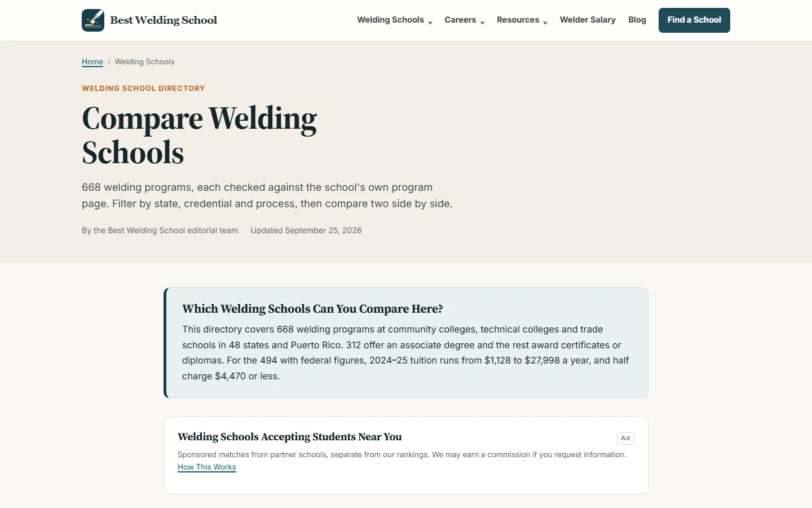Follow the Home breadcrumb link
This screenshot has width=812, height=508.
point(92,62)
